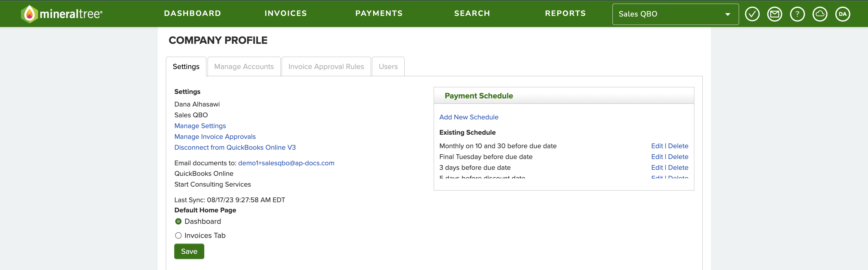Open the DA user avatar menu

point(843,14)
